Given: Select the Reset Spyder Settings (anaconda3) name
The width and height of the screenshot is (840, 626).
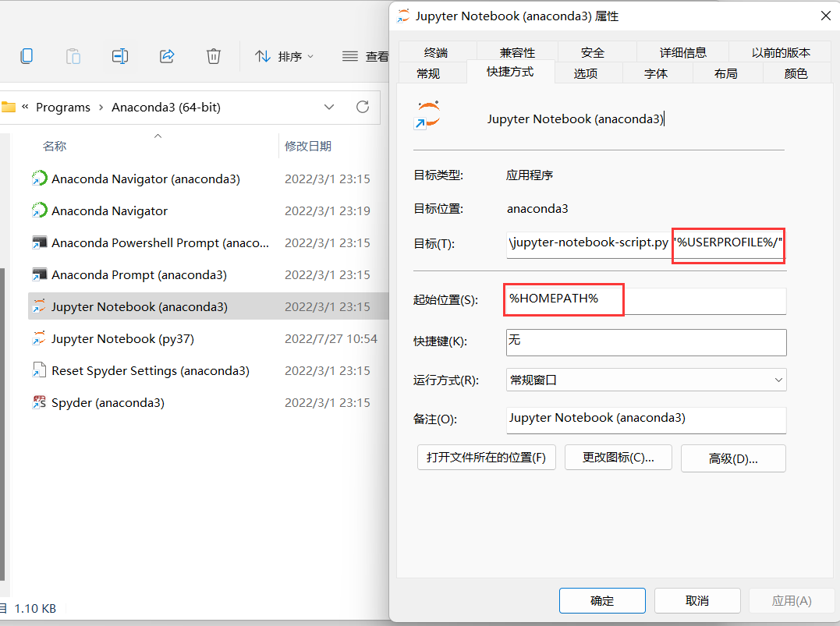Looking at the screenshot, I should [x=151, y=370].
